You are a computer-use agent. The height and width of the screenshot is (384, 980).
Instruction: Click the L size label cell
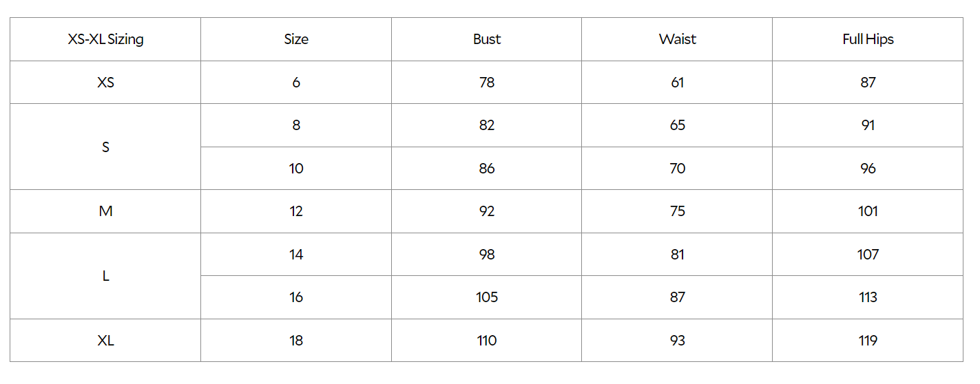coord(105,276)
